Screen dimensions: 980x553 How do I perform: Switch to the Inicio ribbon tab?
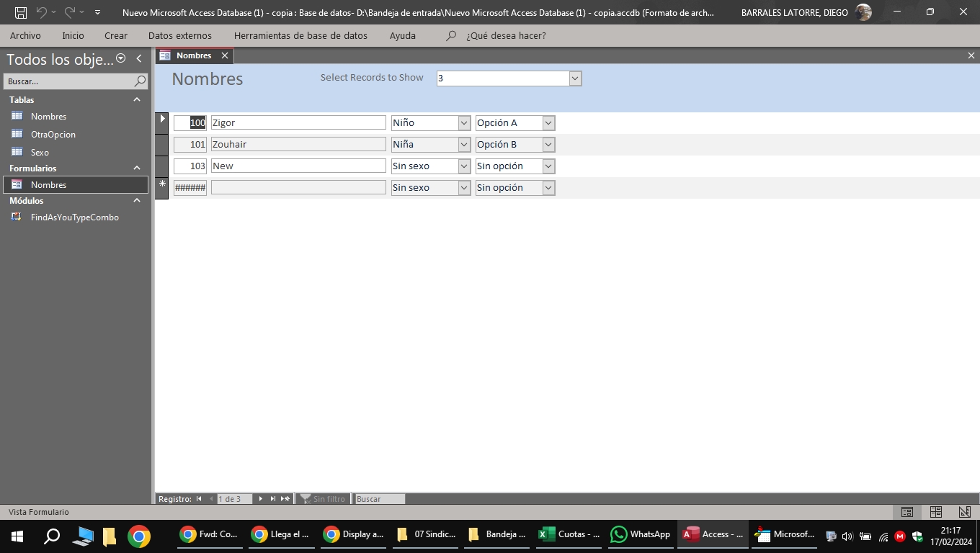[73, 35]
